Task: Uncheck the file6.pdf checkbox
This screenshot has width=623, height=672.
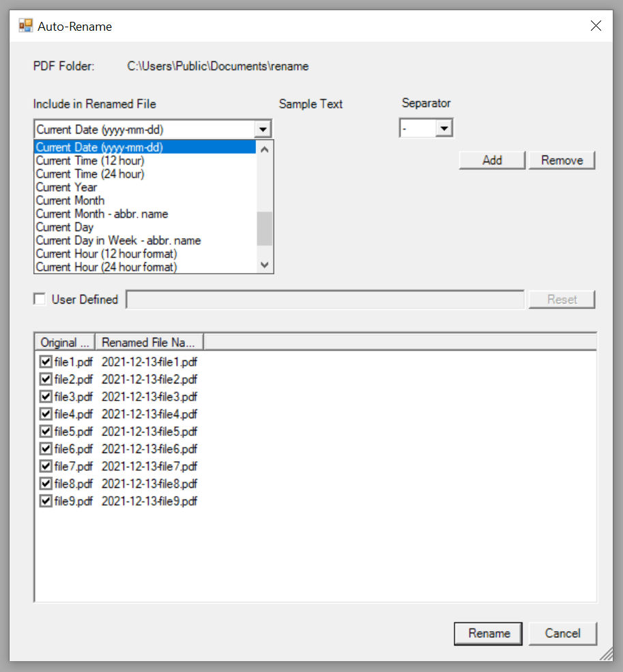Action: pos(46,449)
